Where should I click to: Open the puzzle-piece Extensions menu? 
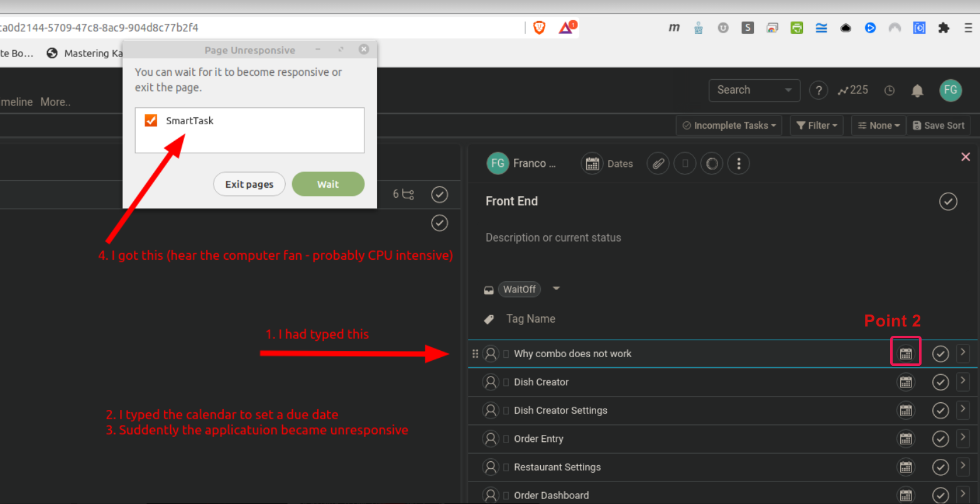944,28
